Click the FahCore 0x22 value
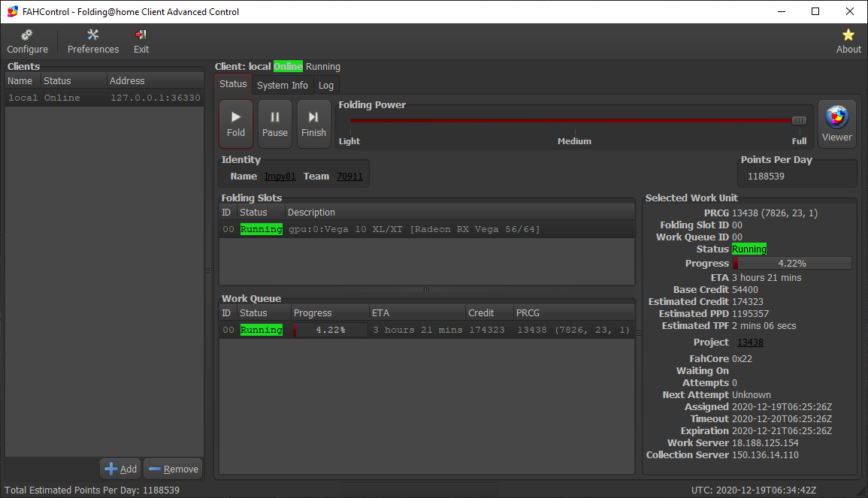 [742, 358]
